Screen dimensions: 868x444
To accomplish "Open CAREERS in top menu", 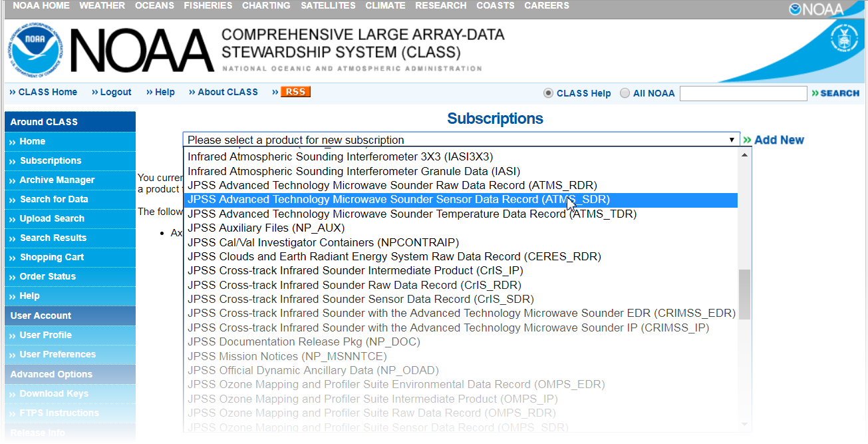I will [547, 5].
